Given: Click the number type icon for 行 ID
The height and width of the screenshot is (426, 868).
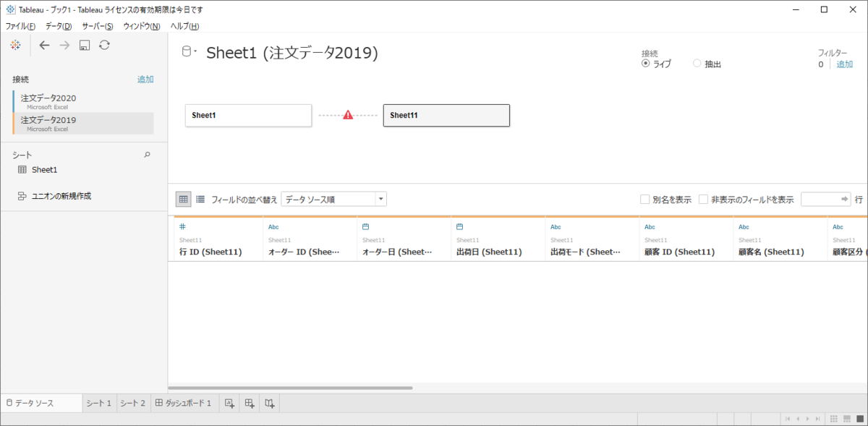Looking at the screenshot, I should pyautogui.click(x=182, y=226).
